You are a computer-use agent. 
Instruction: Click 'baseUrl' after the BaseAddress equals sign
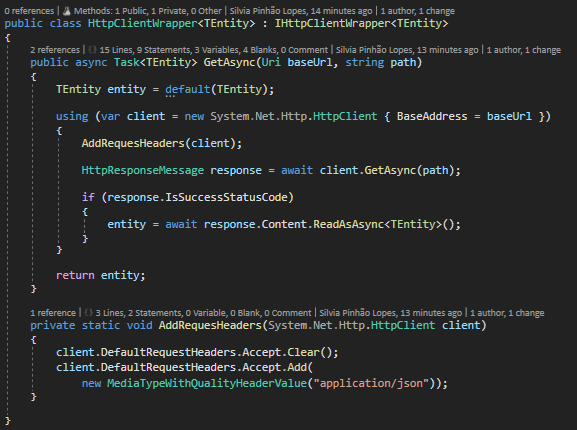click(509, 117)
